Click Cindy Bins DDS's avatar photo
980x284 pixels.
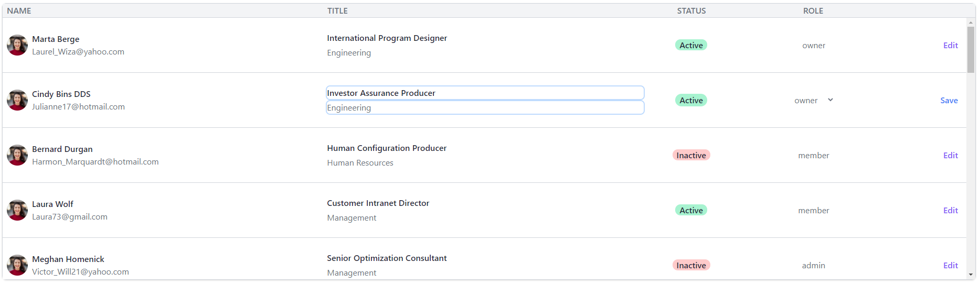[17, 100]
